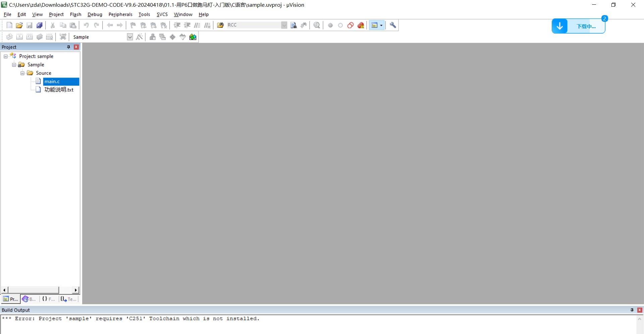644x334 pixels.
Task: Click inside the RCC find text field
Action: [254, 25]
